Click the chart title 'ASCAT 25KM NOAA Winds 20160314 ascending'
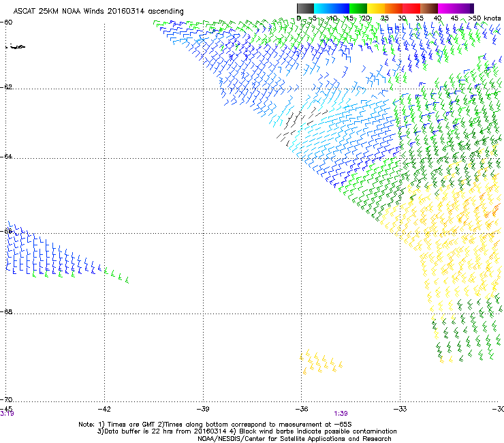The width and height of the screenshot is (504, 443). (98, 12)
